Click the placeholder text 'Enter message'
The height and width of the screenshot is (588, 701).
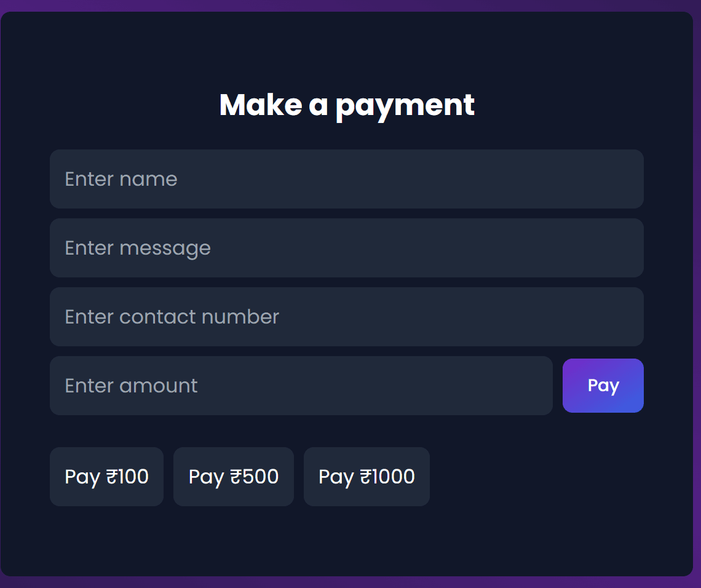[x=138, y=248]
